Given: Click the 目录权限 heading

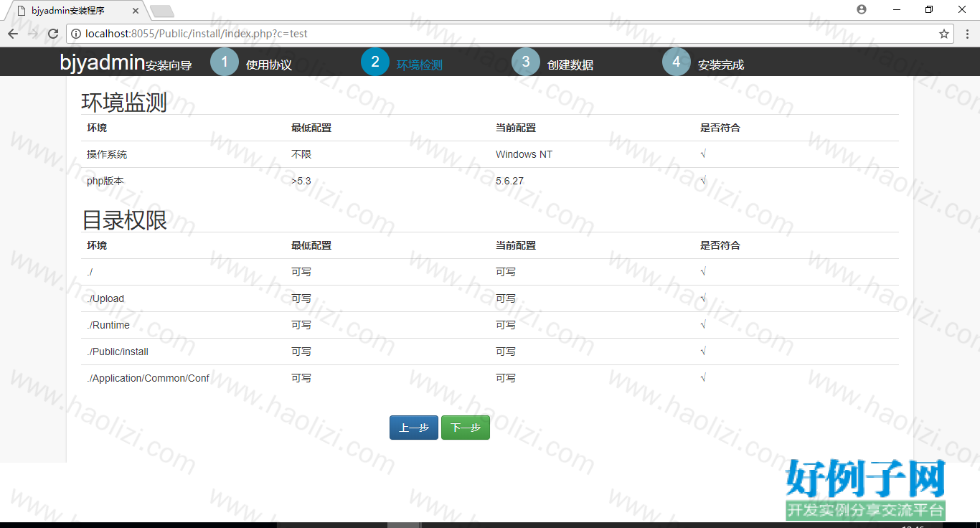Looking at the screenshot, I should [x=124, y=220].
